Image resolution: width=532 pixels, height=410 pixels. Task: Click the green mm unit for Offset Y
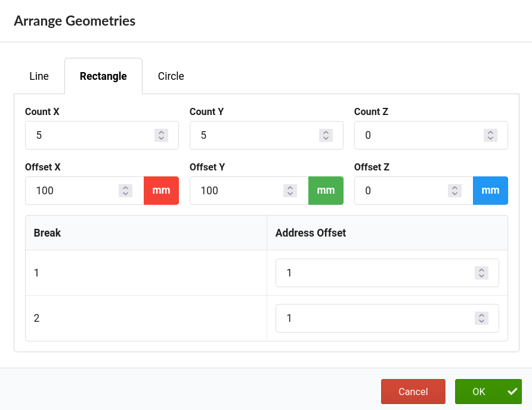[x=326, y=191]
